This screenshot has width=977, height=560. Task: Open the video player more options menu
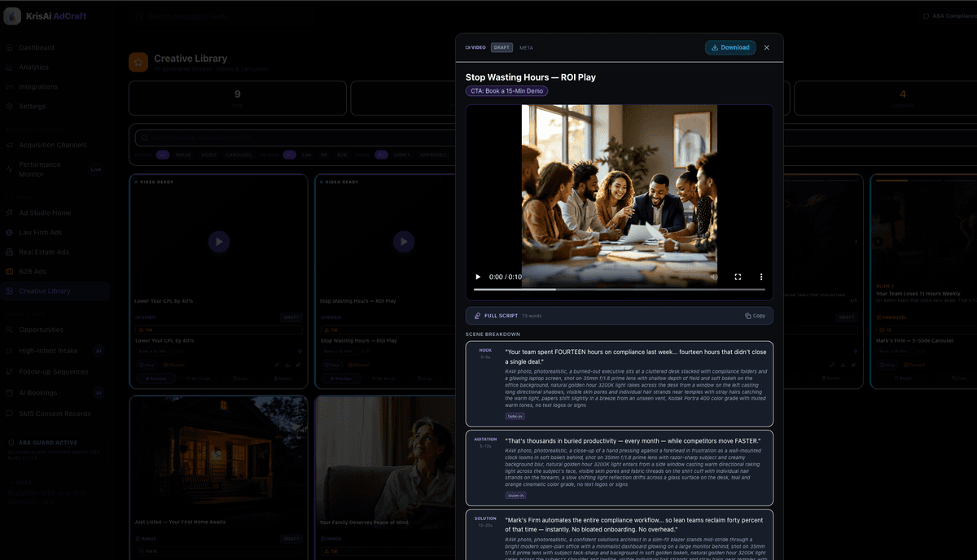click(x=761, y=277)
